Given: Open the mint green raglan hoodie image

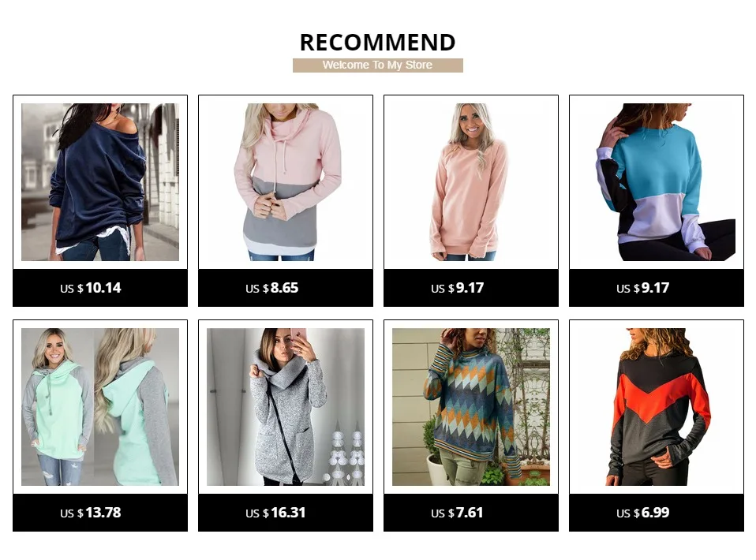Looking at the screenshot, I should tap(99, 407).
